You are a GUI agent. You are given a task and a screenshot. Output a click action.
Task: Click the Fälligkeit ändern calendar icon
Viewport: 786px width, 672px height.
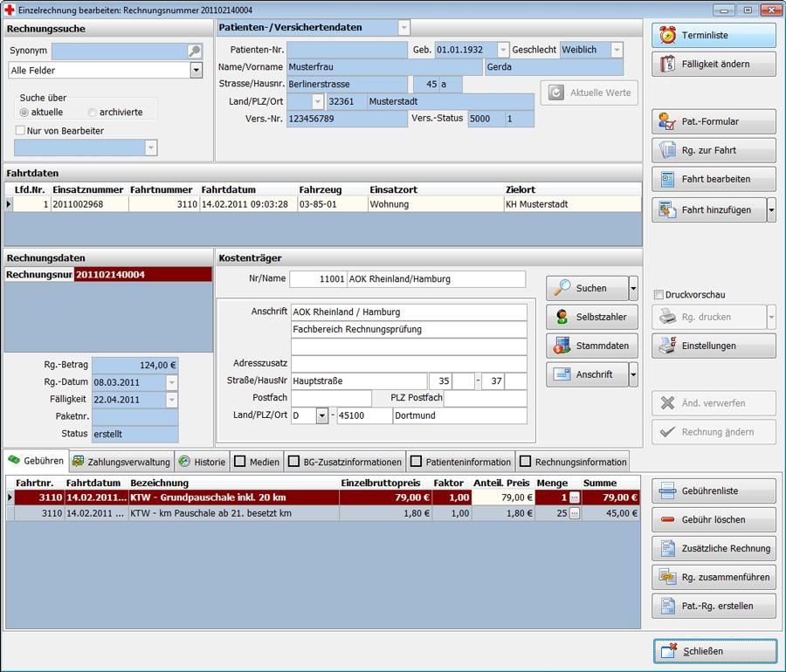point(668,65)
